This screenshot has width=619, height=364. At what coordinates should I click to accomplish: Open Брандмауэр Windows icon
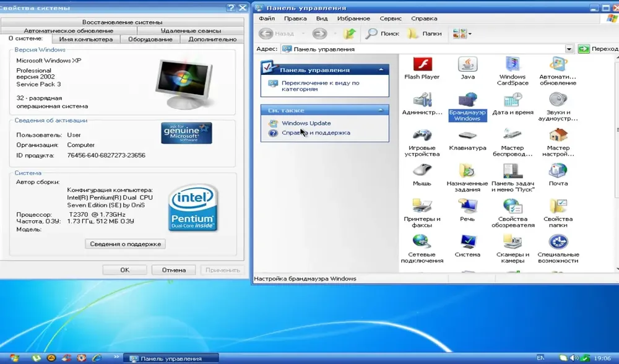[467, 107]
